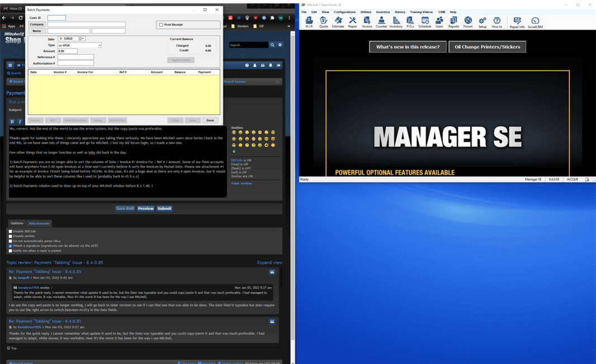Apply bold formatting in forum editor
Image resolution: width=596 pixels, height=364 pixels.
(12, 121)
